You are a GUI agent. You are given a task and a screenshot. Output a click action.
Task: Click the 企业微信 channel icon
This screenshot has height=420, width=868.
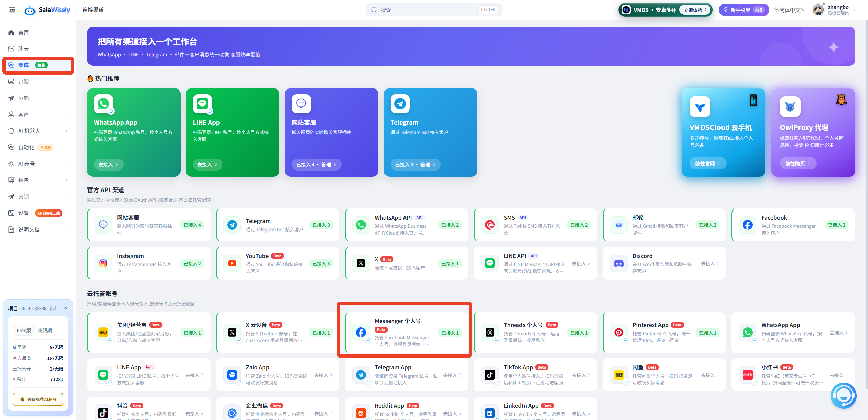pyautogui.click(x=232, y=413)
